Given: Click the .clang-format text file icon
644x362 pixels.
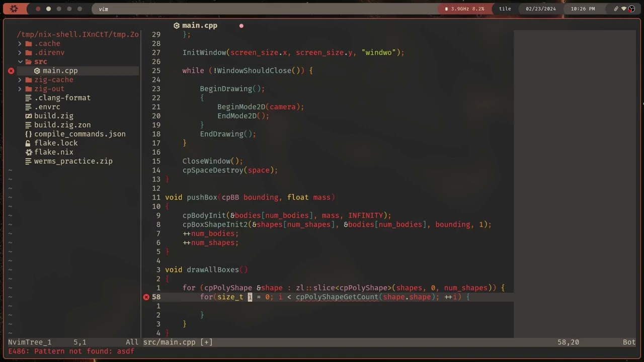Looking at the screenshot, I should [x=29, y=98].
